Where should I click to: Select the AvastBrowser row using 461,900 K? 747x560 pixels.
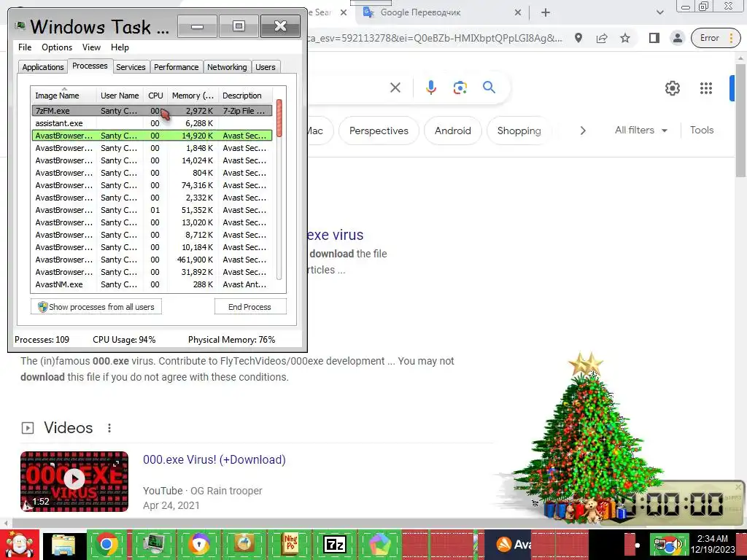pos(152,260)
